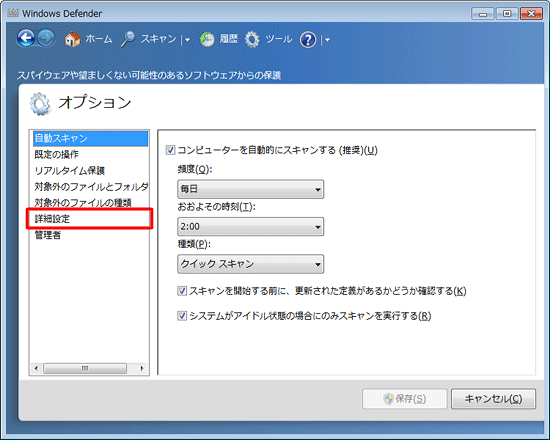Select リアルタイム保護 in the options list
550x440 pixels.
(90, 171)
